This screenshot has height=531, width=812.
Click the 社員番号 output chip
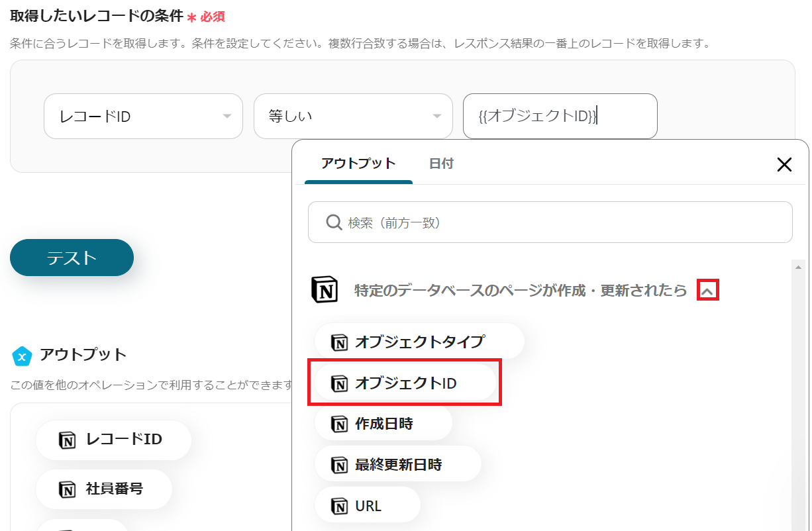pyautogui.click(x=104, y=489)
